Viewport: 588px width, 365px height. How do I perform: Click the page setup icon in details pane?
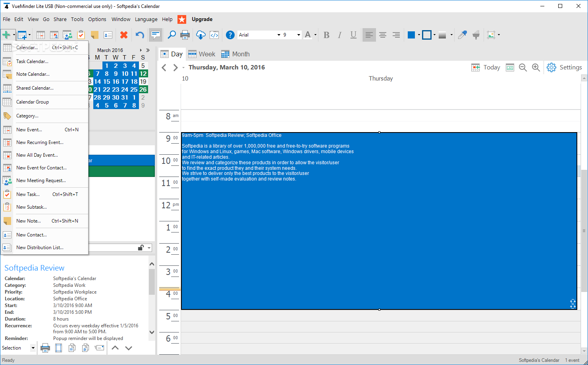pos(59,348)
